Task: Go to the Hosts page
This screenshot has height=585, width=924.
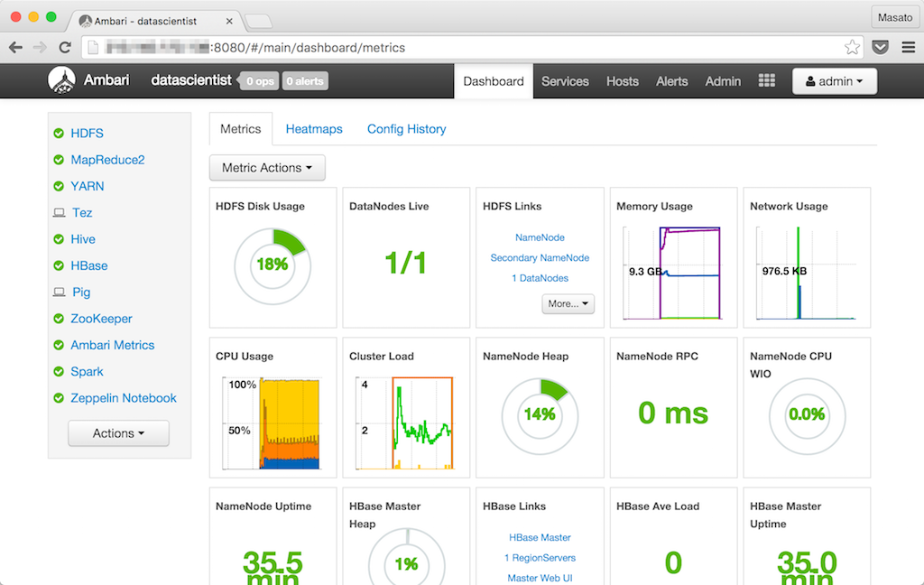Action: pos(623,81)
